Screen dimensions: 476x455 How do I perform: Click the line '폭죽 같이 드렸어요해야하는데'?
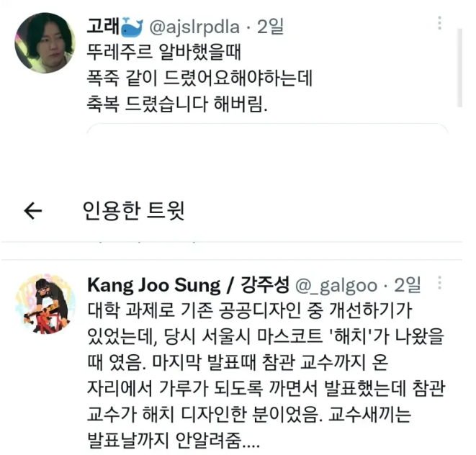(199, 78)
